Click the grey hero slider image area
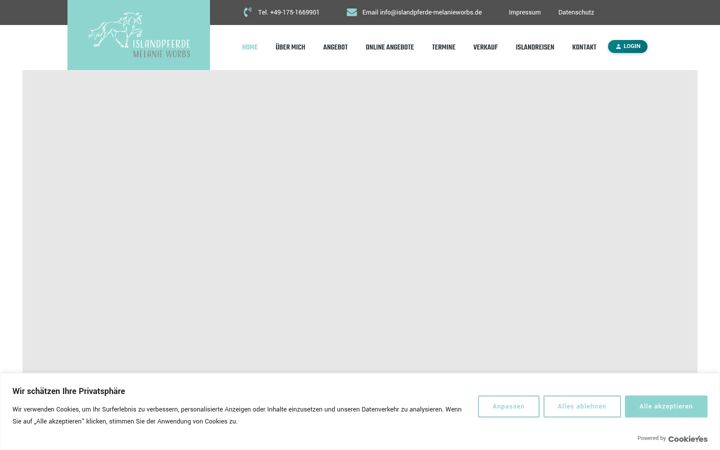The height and width of the screenshot is (450, 720). coord(360,221)
